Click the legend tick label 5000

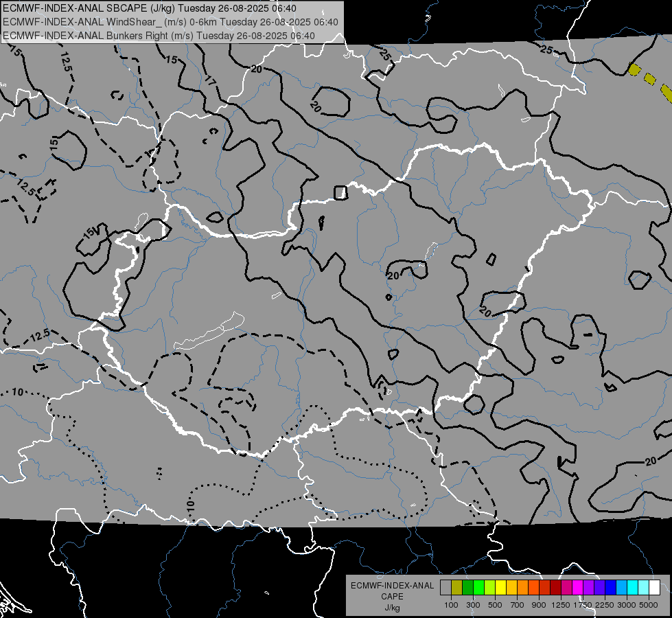(649, 605)
